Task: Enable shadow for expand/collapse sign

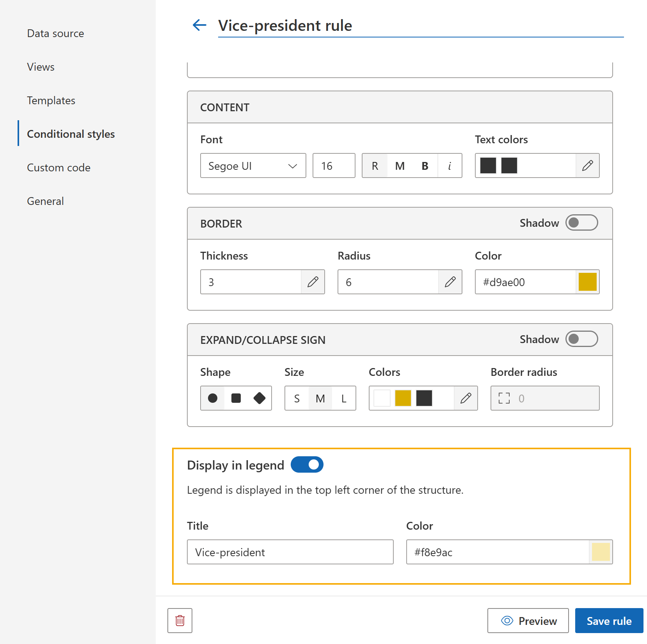Action: click(x=581, y=339)
